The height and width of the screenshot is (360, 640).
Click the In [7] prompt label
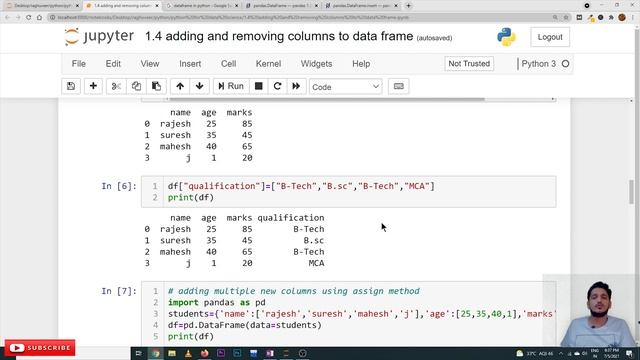[x=119, y=291]
